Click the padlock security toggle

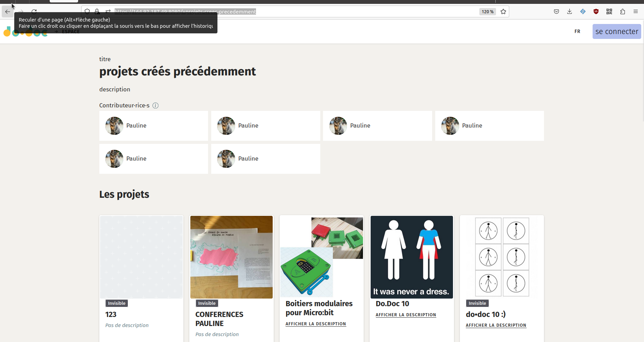coord(97,11)
